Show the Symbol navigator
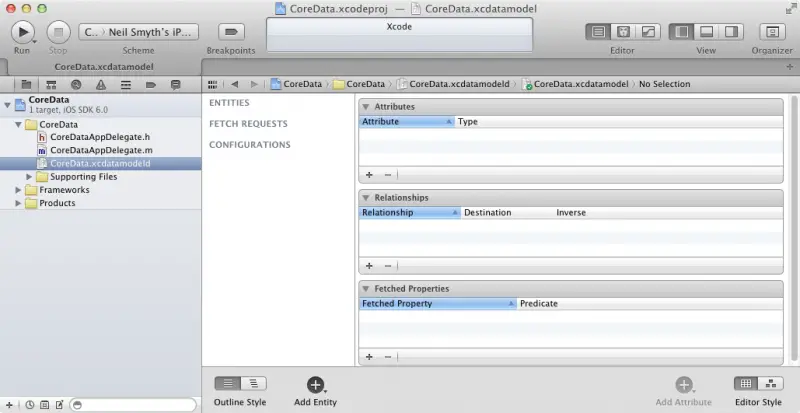 click(x=51, y=85)
